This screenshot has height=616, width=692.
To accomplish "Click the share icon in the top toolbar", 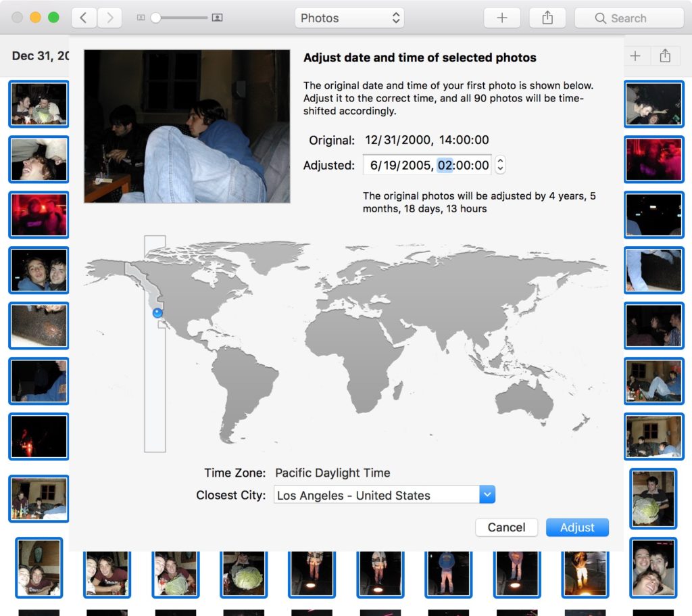I will click(x=547, y=18).
